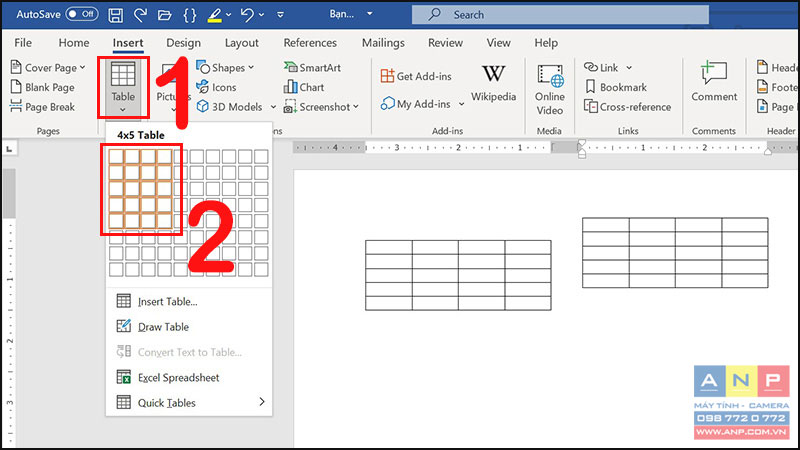Click the 3D Models cube icon

pyautogui.click(x=203, y=106)
